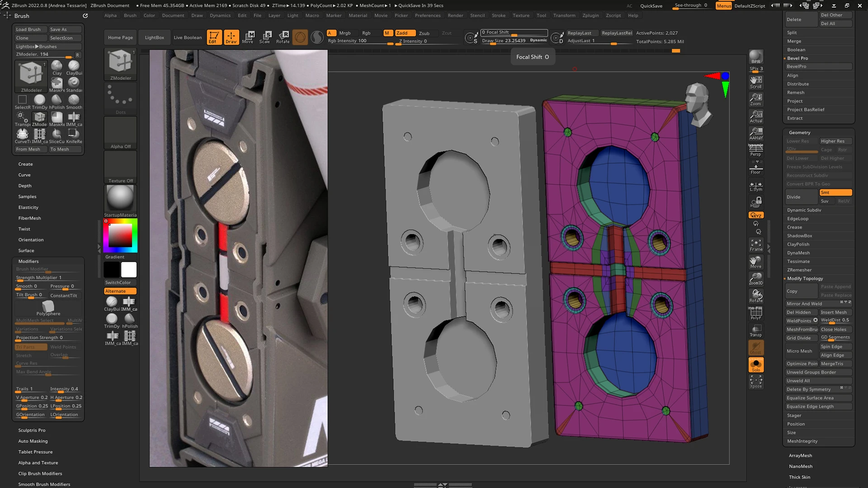Adjust the Rgb Intensity slider
The height and width of the screenshot is (488, 868).
360,41
